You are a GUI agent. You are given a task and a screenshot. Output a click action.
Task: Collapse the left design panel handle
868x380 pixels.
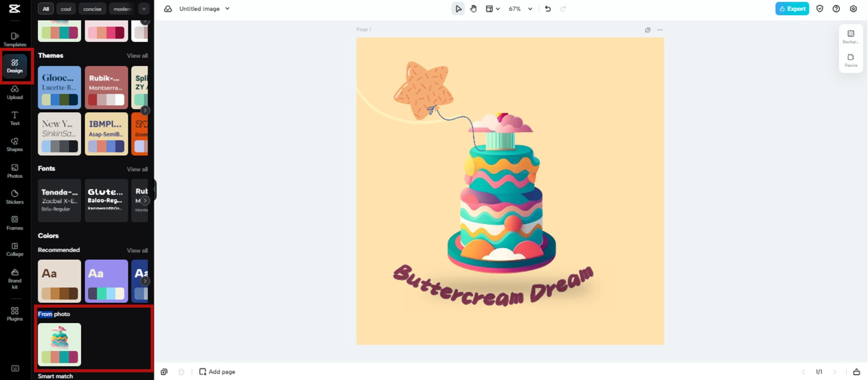pos(155,190)
